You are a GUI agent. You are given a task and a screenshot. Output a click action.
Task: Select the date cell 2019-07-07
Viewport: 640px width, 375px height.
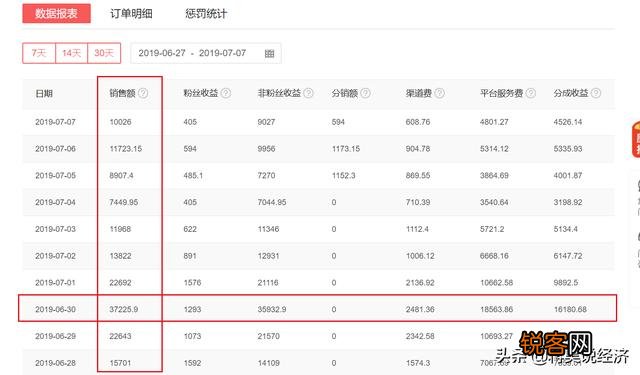(56, 122)
